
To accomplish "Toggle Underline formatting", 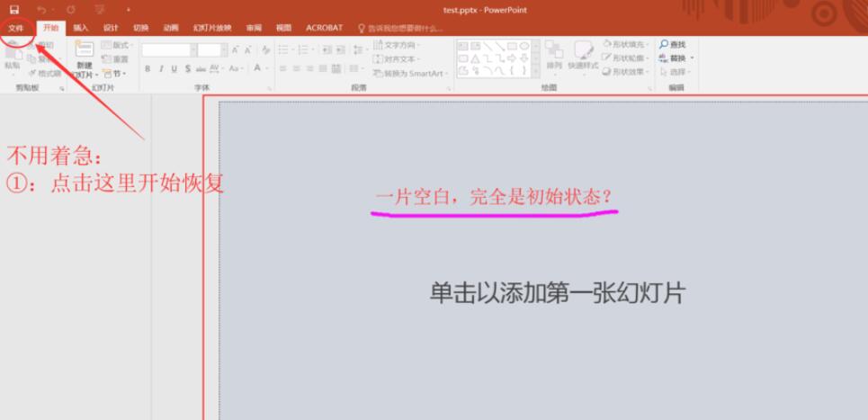I will (x=174, y=68).
